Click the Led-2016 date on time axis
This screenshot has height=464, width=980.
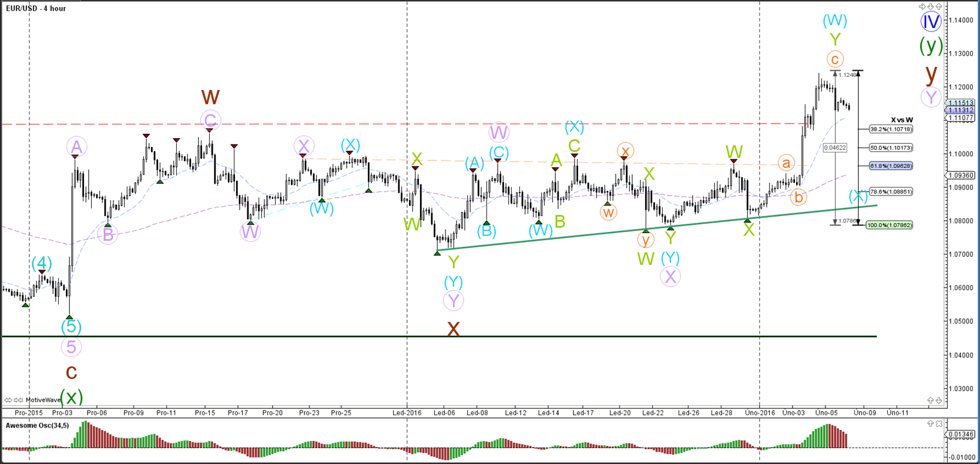[407, 413]
